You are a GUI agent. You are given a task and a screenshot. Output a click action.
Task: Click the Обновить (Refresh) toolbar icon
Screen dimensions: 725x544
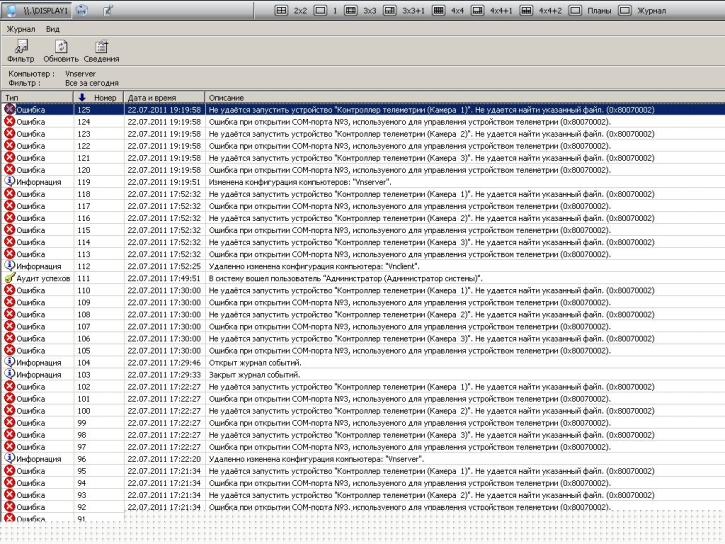pos(60,51)
